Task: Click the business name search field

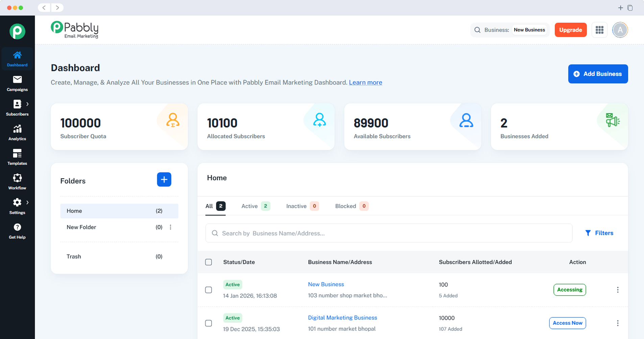Action: 389,233
